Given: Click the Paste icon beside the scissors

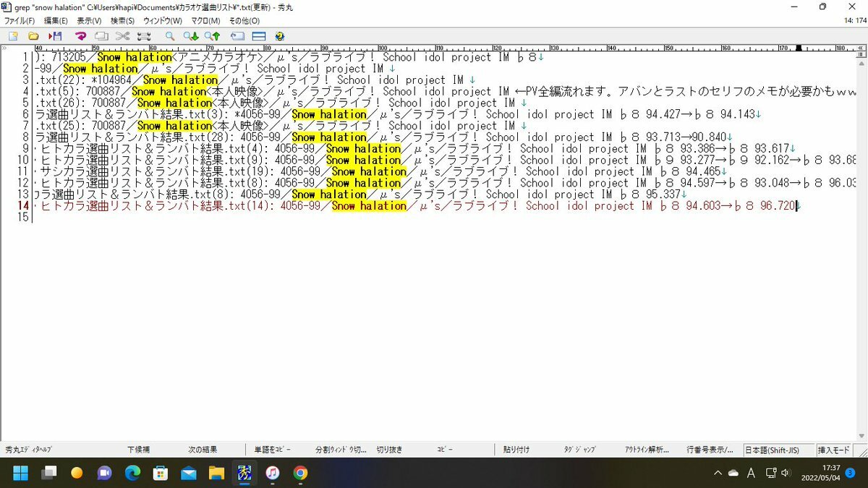Looking at the screenshot, I should point(143,35).
